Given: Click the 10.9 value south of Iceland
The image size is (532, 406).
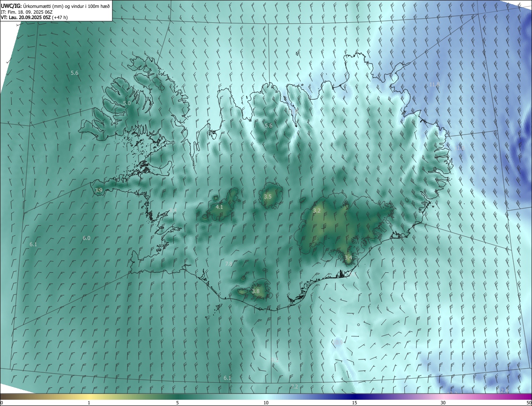Looking at the screenshot, I should coord(337,342).
